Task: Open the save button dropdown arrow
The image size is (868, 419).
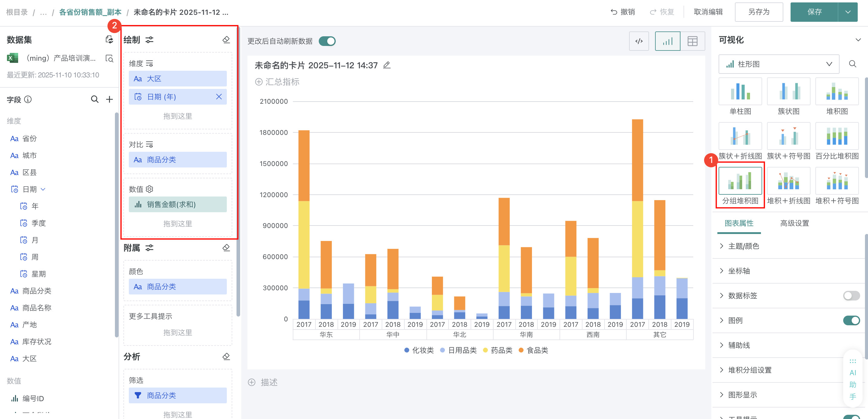Action: (848, 12)
